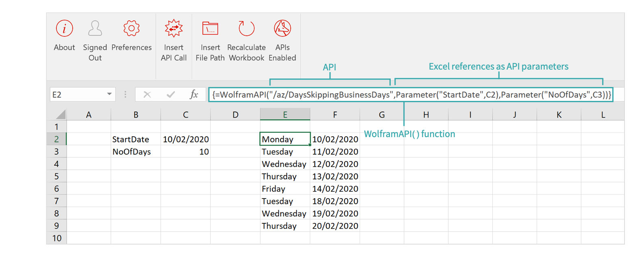This screenshot has width=644, height=262.
Task: Open the About info icon
Action: coord(64,29)
